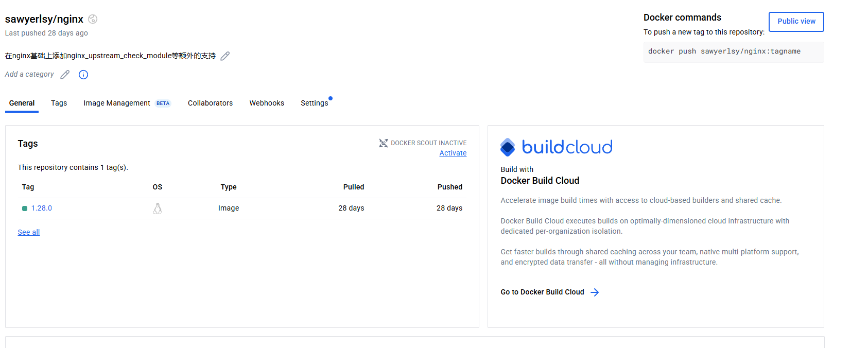Click 'Get faster builds through shared caching' paragraph

650,257
